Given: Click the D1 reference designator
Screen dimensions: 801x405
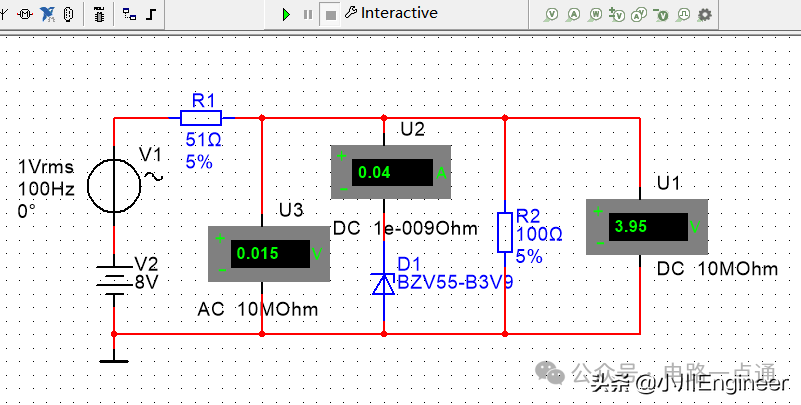Looking at the screenshot, I should (x=409, y=264).
